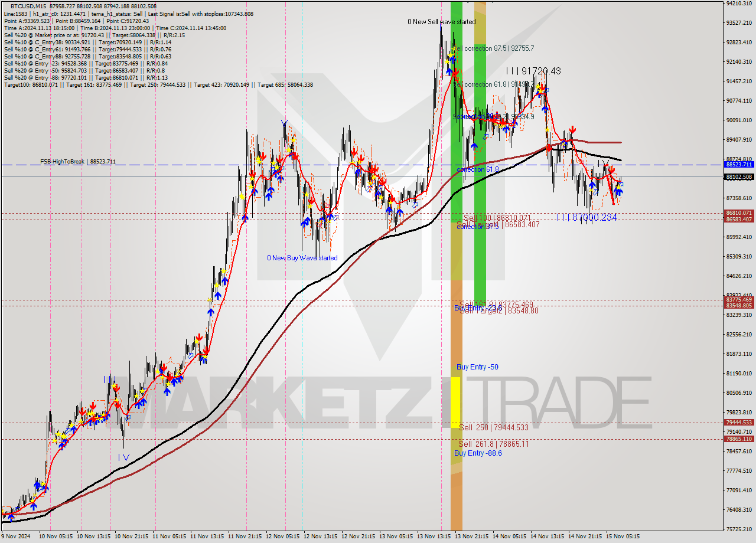The image size is (756, 543).
Task: Click 'Sell %20 @ Market price' info line
Action: [94, 35]
